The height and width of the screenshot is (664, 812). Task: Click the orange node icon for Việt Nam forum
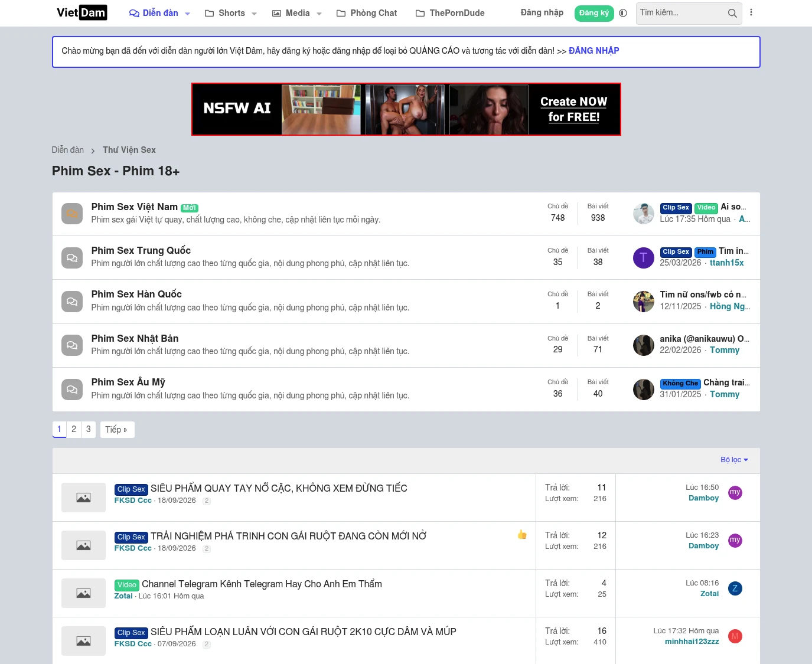(72, 214)
